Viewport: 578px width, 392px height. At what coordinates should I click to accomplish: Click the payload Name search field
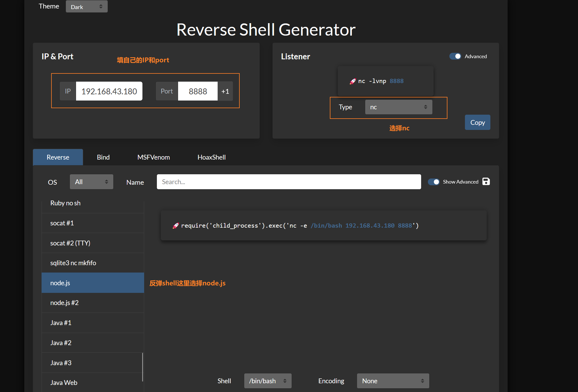289,182
